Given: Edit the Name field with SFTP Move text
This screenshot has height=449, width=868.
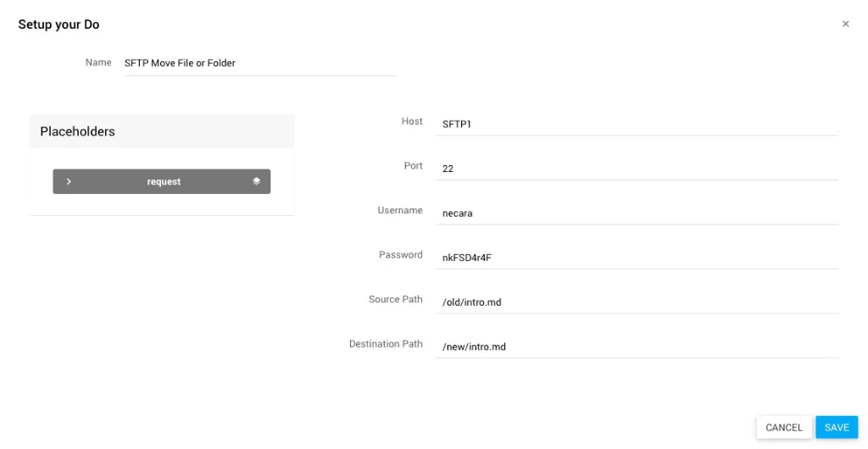Looking at the screenshot, I should point(259,64).
